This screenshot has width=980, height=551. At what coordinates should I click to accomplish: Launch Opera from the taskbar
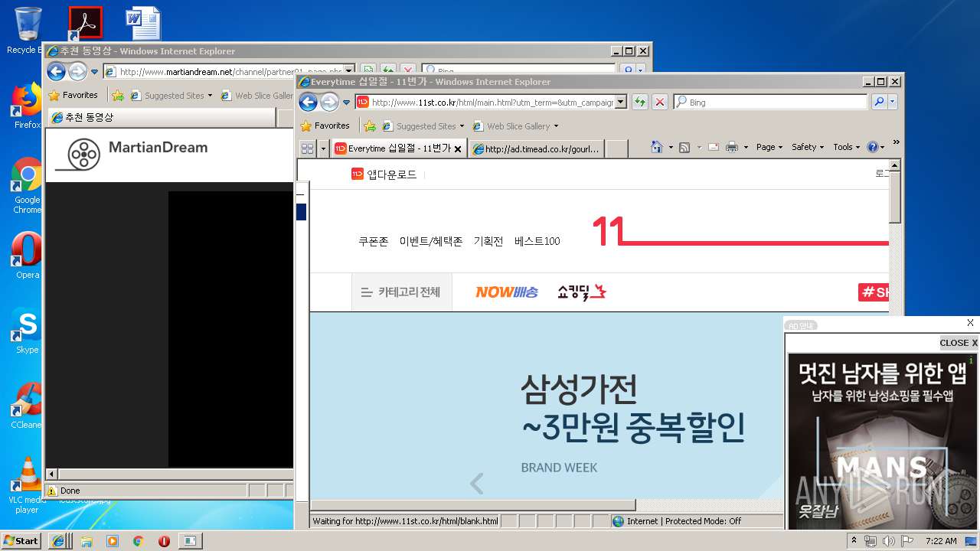[x=164, y=540]
